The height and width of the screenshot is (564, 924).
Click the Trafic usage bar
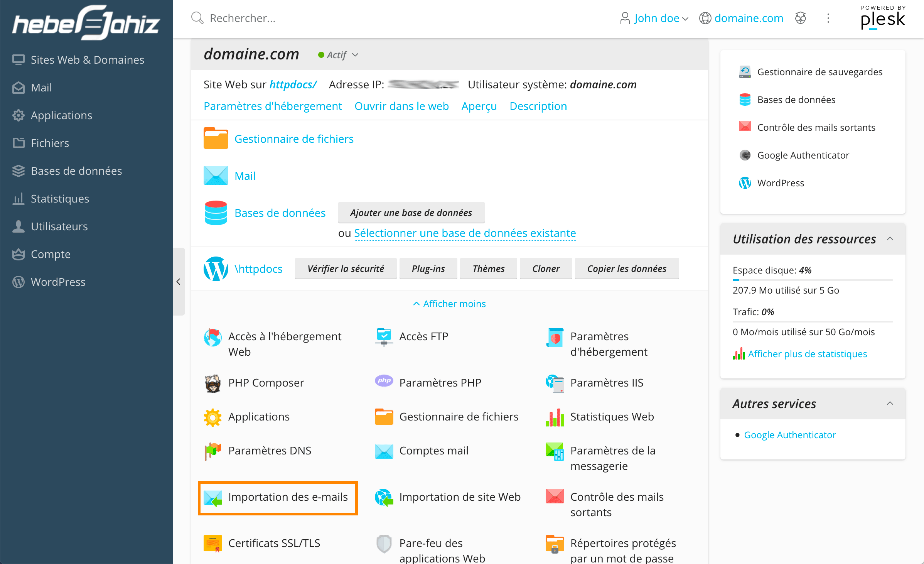[813, 321]
